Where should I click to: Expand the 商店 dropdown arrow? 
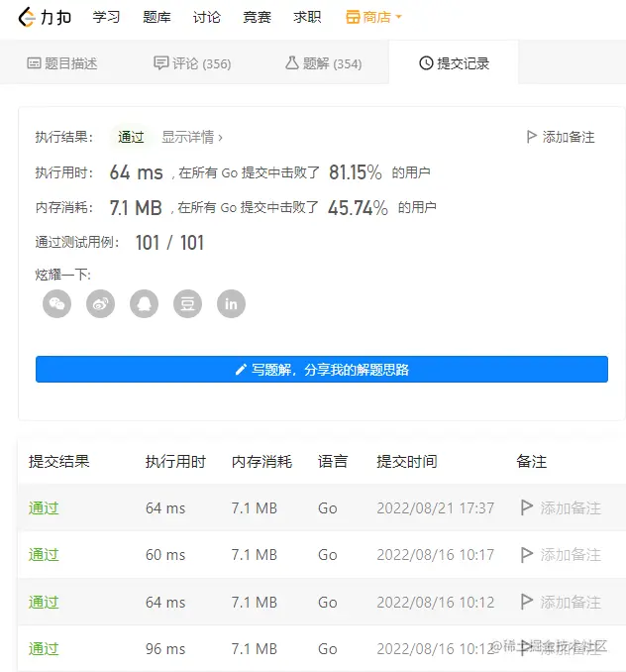click(398, 17)
